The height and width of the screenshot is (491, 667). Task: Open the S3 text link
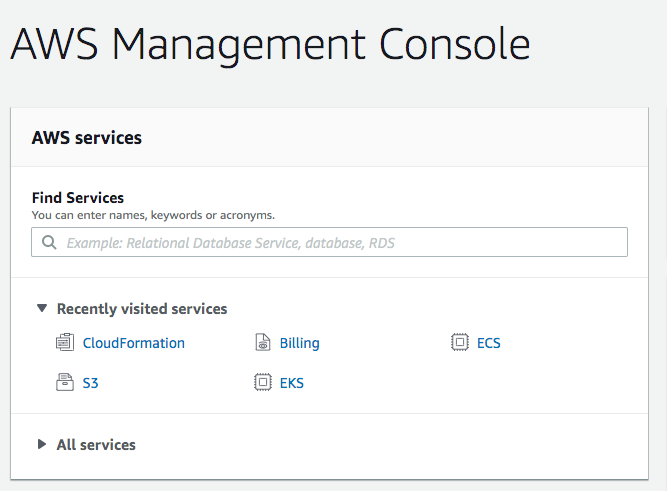point(90,383)
